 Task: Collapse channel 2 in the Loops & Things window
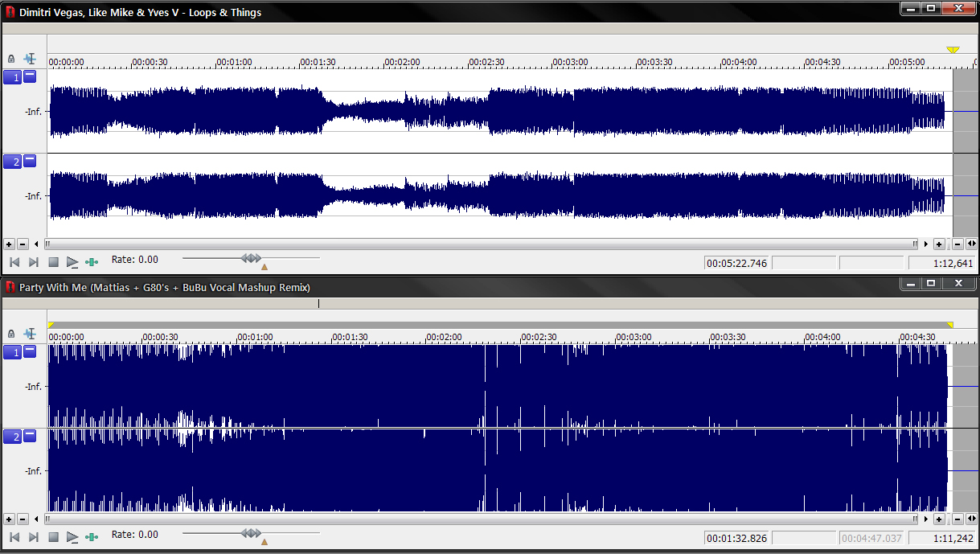[30, 161]
